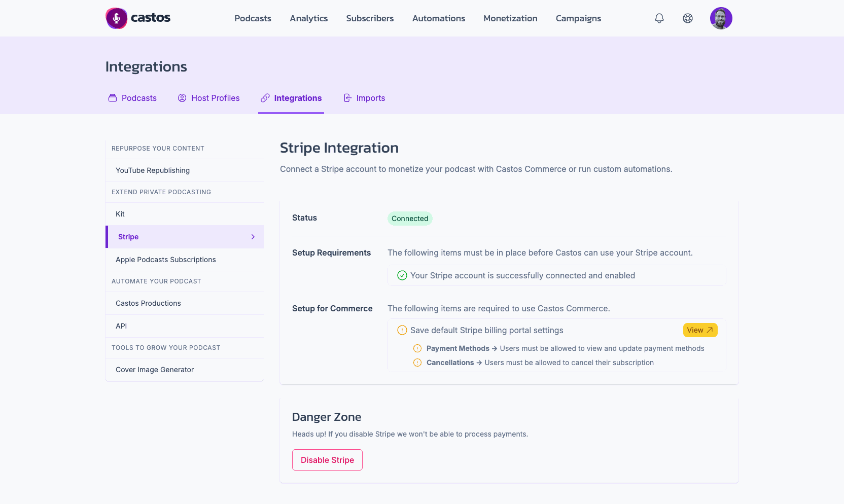
Task: Open Campaigns in the top navigation
Action: [x=578, y=18]
